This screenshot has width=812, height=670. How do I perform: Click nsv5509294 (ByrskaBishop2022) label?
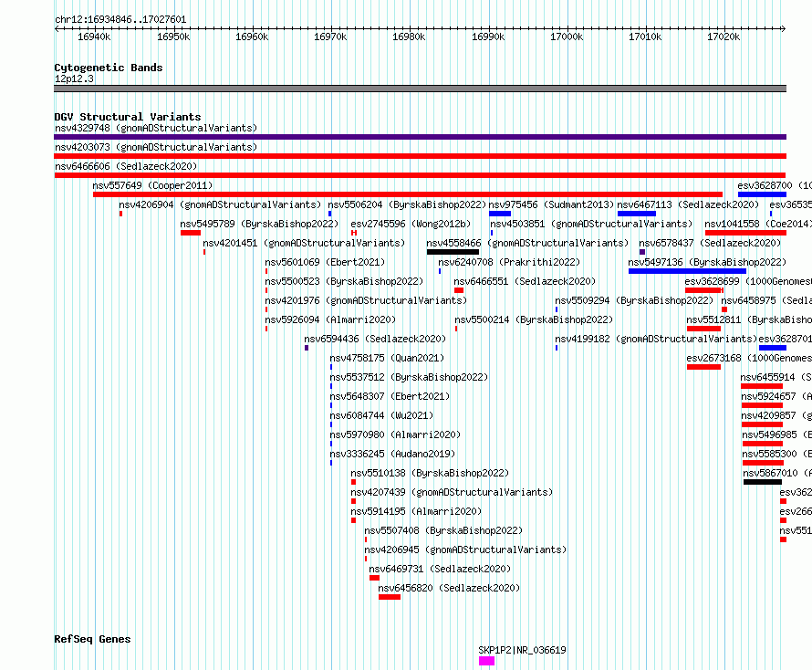click(634, 300)
